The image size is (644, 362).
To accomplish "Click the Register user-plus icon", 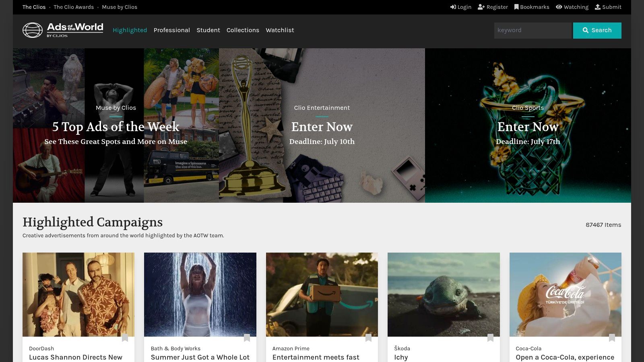I will pyautogui.click(x=481, y=7).
